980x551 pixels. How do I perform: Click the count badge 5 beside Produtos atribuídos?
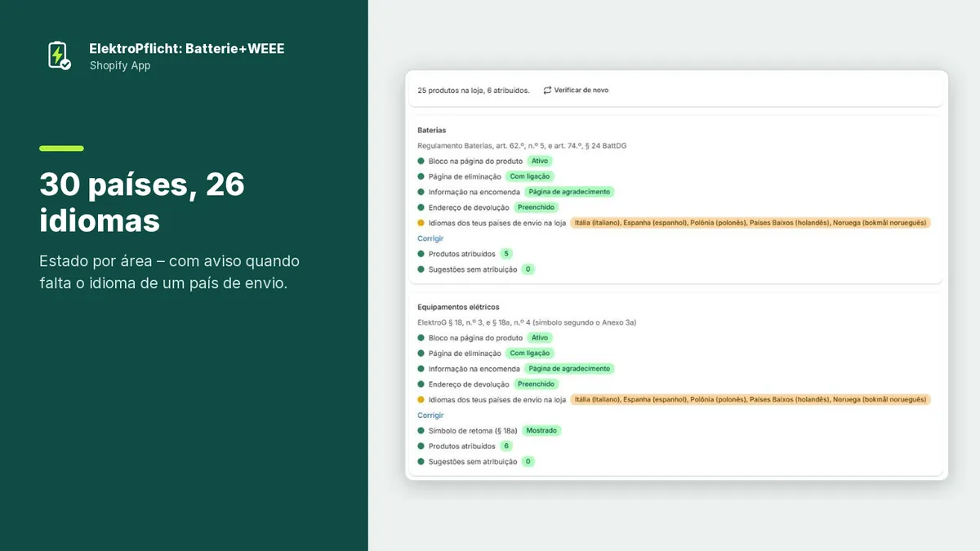[x=506, y=254]
